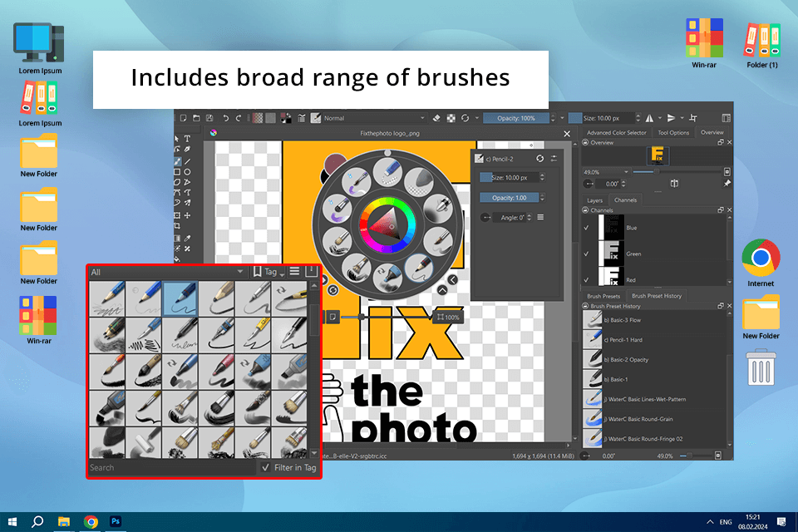Click the reload preset icon beside Pencil-2
The image size is (798, 532).
point(539,158)
